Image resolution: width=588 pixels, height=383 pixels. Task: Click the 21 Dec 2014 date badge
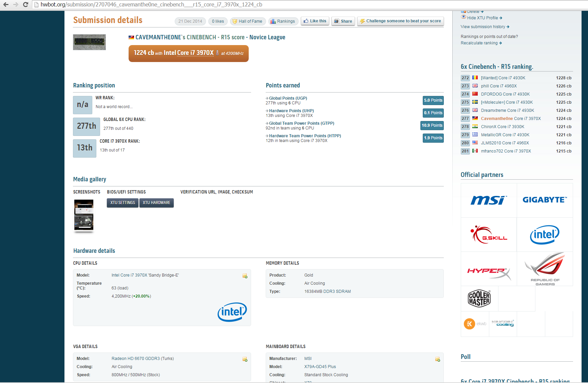click(x=190, y=21)
